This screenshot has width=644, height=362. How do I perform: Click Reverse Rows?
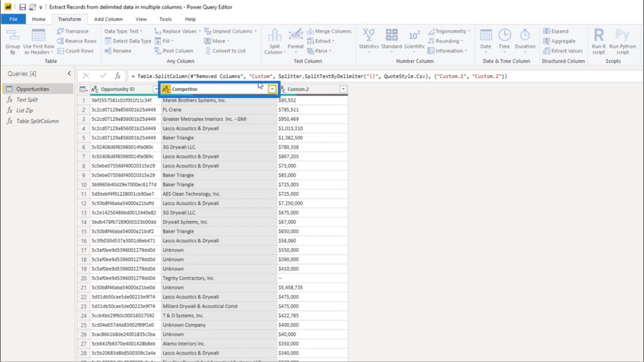pos(77,41)
